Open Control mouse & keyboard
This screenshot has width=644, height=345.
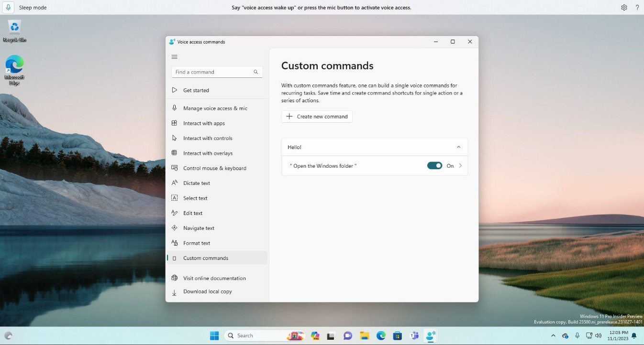[x=217, y=168]
